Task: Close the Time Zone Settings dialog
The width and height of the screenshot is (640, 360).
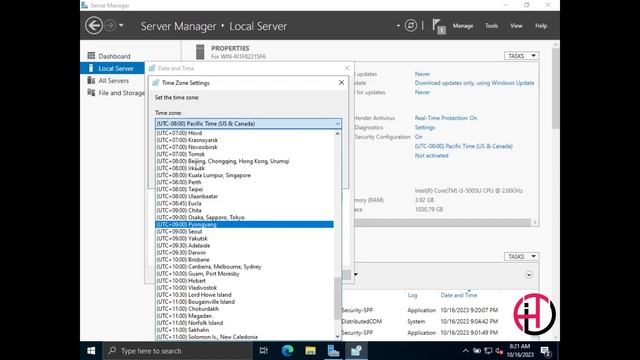Action: point(342,82)
